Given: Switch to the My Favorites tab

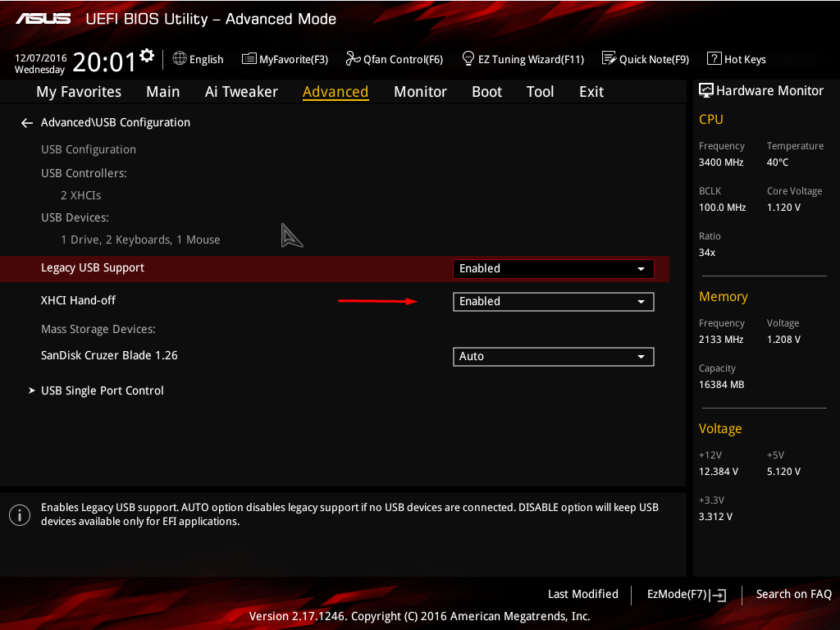Looking at the screenshot, I should (x=79, y=92).
